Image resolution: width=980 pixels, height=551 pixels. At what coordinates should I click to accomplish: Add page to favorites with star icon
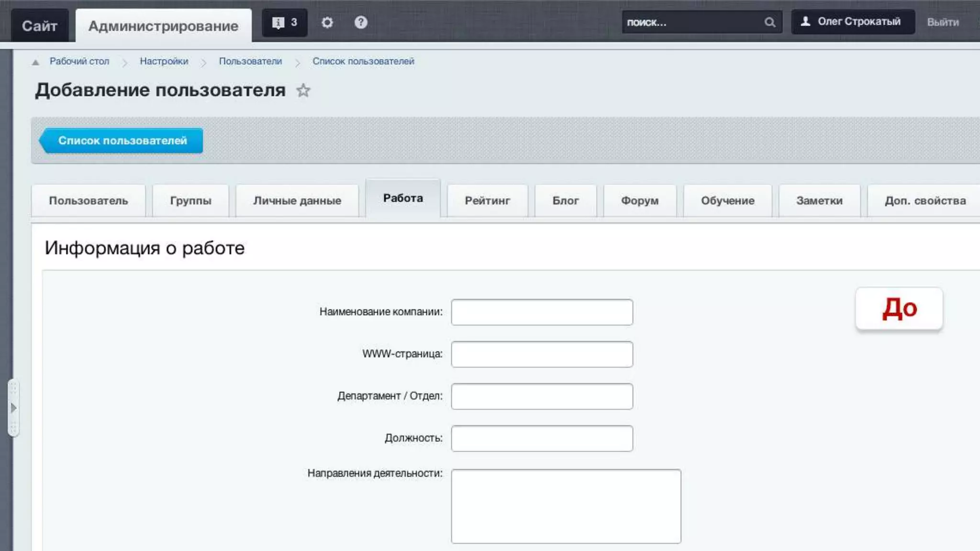[x=303, y=90]
